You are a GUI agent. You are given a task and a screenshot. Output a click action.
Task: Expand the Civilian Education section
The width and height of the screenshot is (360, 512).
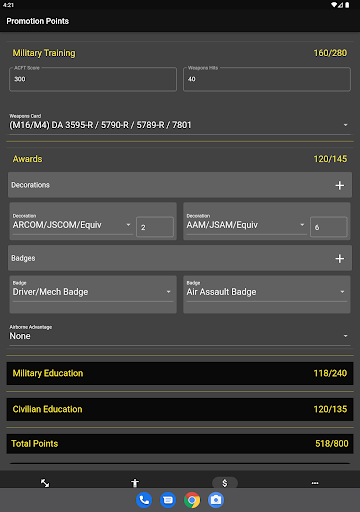180,409
